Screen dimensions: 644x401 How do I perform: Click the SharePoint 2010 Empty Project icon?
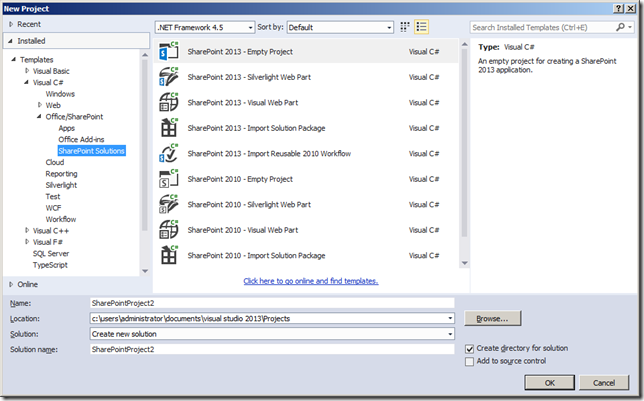(x=168, y=179)
